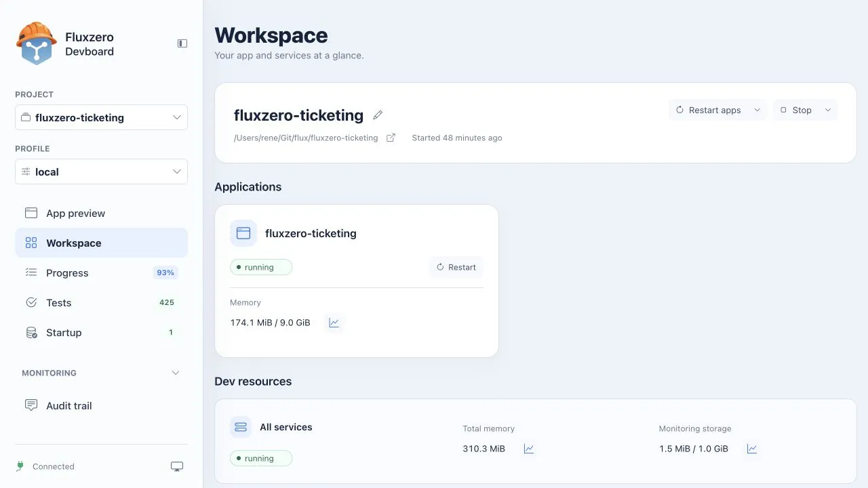Collapse the sidebar with the panel icon
Screen dimensions: 868x488
click(182, 43)
